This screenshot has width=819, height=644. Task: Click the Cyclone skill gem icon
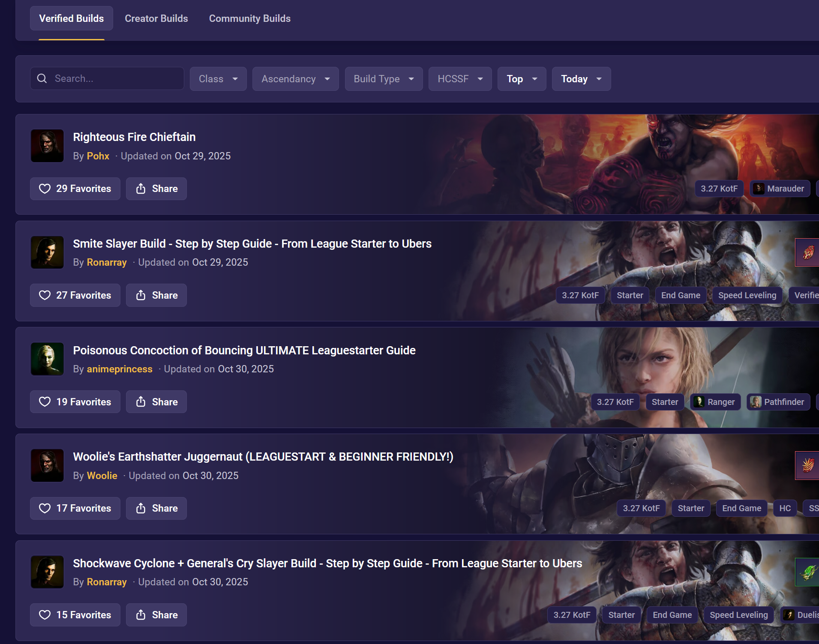coord(807,572)
